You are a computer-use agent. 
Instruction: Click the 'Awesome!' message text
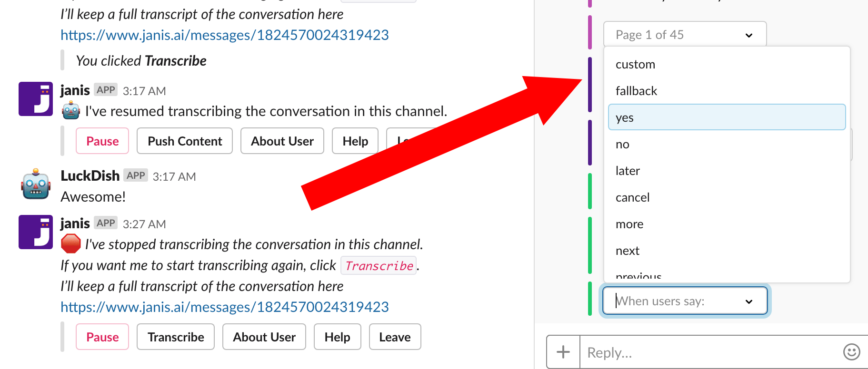click(x=93, y=196)
